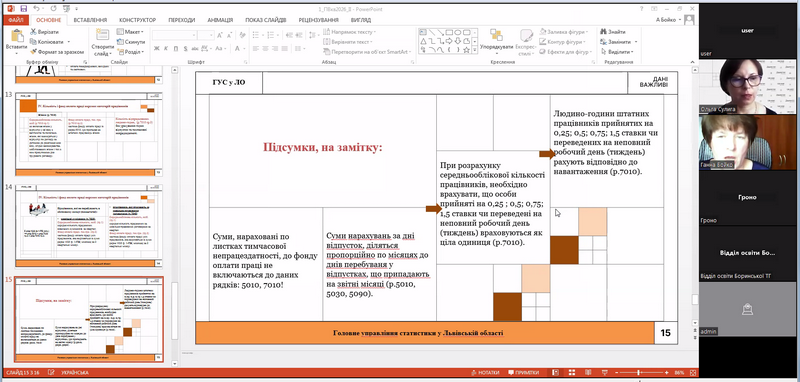800x382 pixels.
Task: Open Примітки comments pane in the status bar
Action: click(523, 373)
